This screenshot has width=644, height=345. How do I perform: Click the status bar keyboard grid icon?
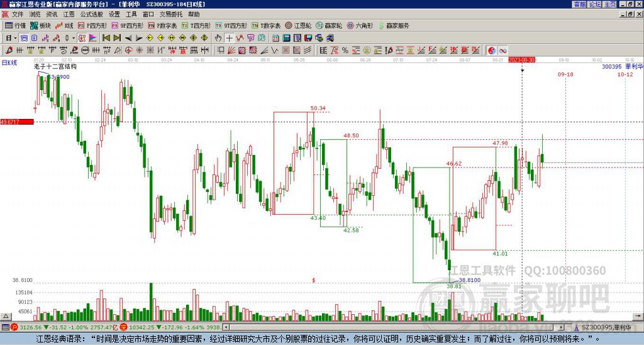point(5,327)
